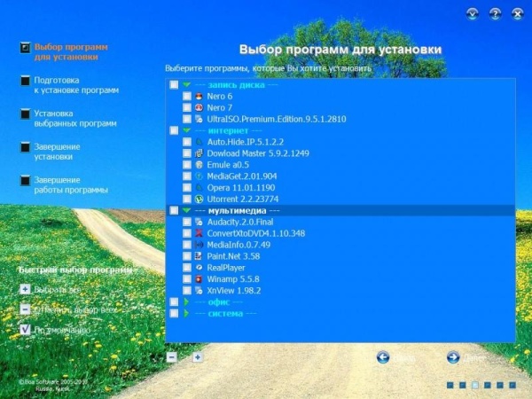Check the Auto.Hide.IP.5.1.2.2 checkbox

click(x=187, y=142)
